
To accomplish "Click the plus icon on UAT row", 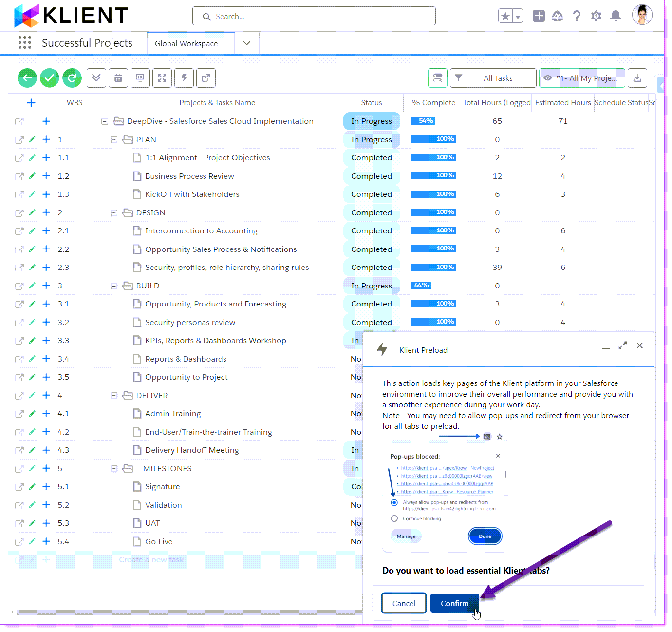I will point(46,523).
